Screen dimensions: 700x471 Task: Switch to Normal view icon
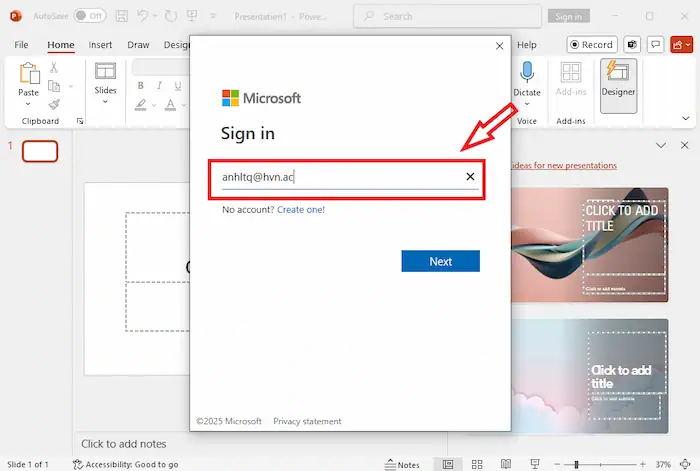coord(448,464)
